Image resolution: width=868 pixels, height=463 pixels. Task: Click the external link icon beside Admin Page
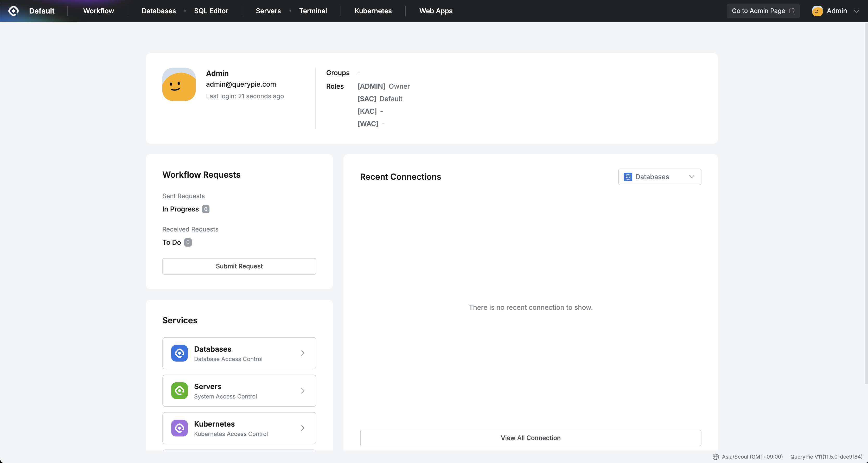tap(792, 11)
